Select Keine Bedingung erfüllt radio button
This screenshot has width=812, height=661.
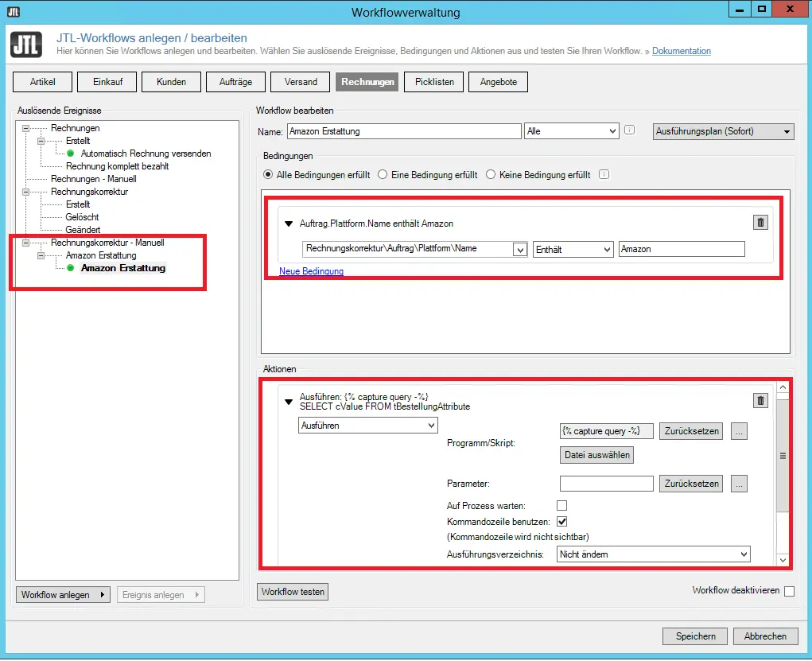click(491, 174)
